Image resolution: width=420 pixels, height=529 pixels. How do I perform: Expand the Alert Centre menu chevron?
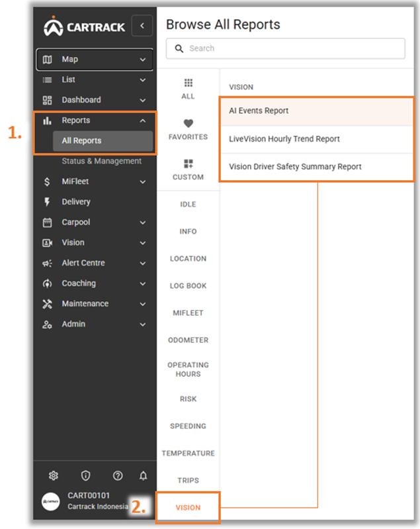(143, 263)
